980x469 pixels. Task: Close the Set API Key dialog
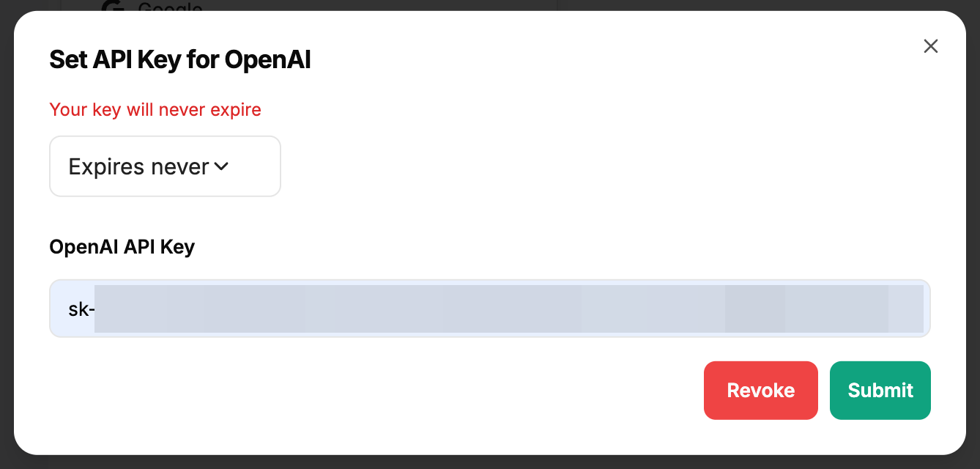pyautogui.click(x=930, y=46)
